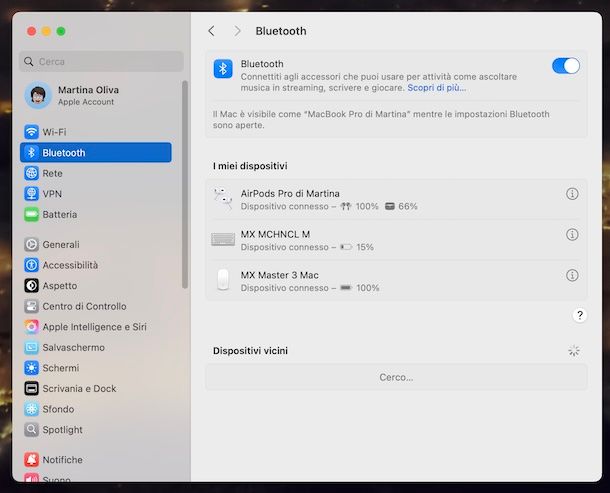Screen dimensions: 610x493
Task: Click the Notifiche bell icon
Action: pyautogui.click(x=32, y=460)
